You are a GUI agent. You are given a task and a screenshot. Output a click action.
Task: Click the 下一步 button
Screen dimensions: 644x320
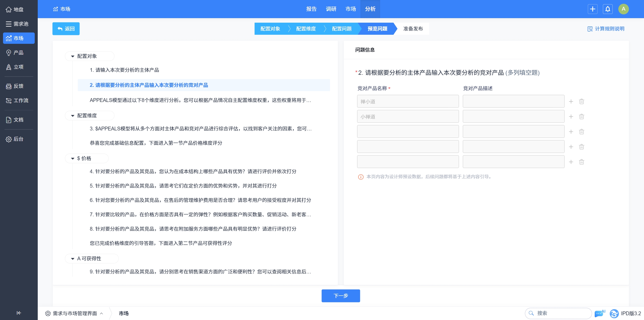(341, 296)
